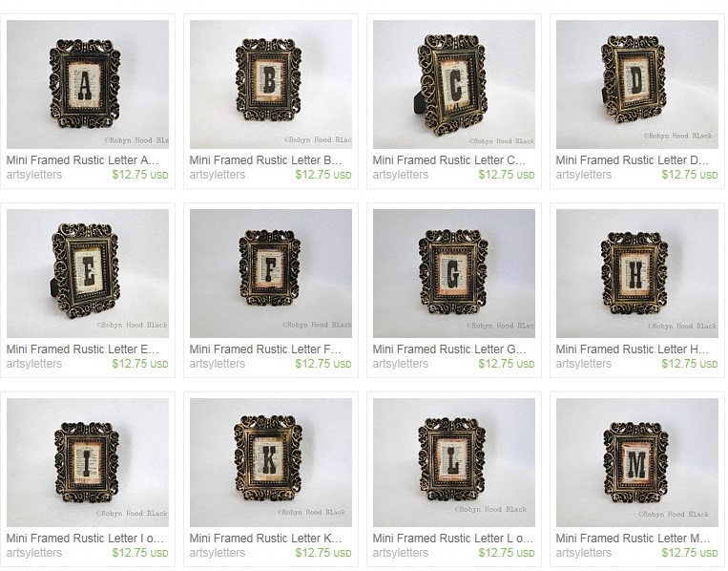The image size is (728, 571).
Task: Click the 'Mini Framed Rustic Letter H...' title
Action: pos(633,349)
